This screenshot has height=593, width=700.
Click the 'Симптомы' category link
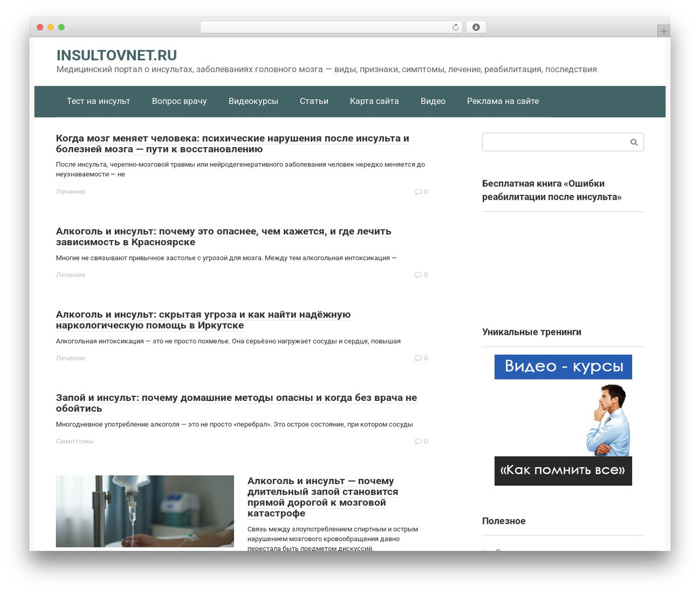75,441
